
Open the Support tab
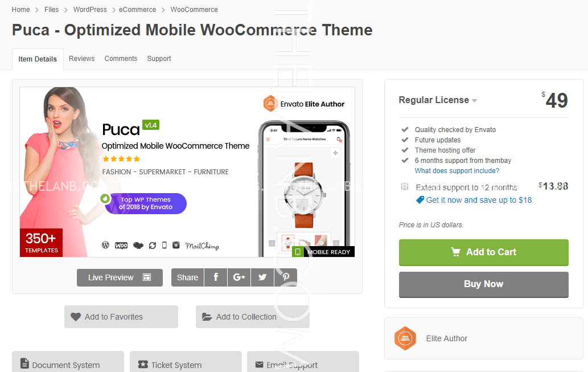[159, 59]
